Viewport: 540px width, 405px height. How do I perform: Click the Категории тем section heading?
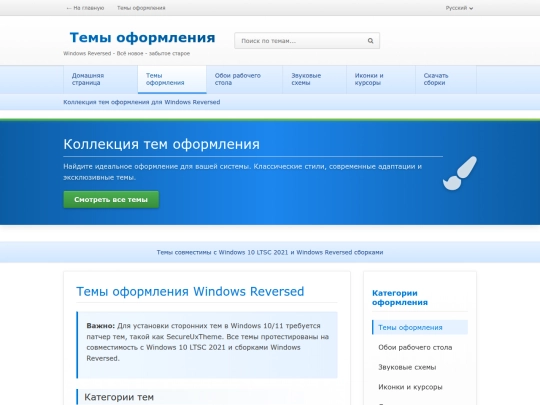click(119, 397)
